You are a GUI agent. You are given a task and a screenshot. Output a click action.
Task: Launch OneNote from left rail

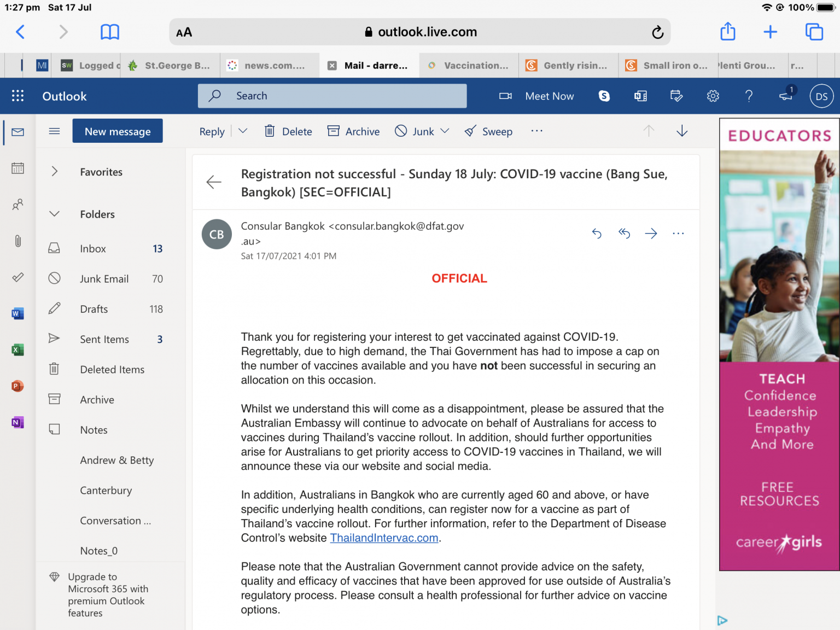(17, 422)
